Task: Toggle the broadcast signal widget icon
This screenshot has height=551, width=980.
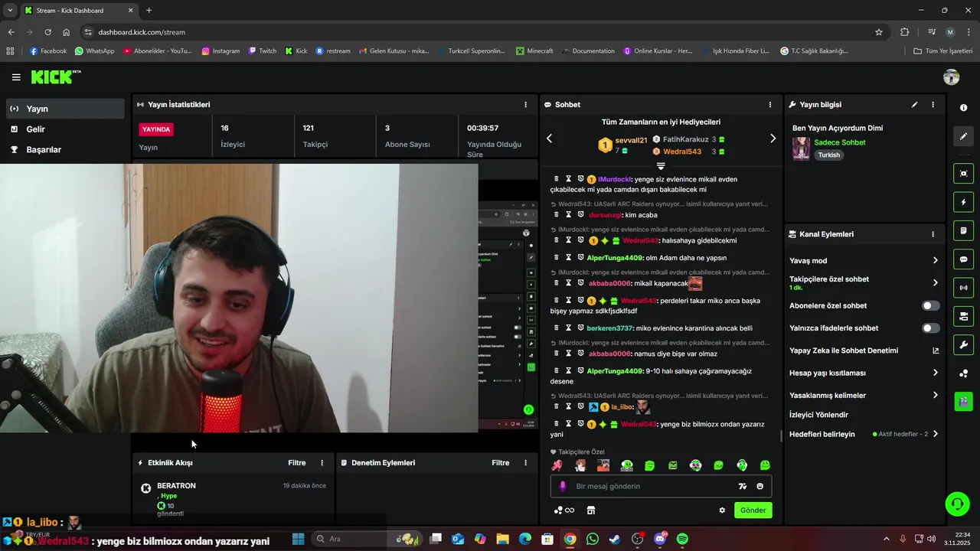Action: tap(963, 288)
